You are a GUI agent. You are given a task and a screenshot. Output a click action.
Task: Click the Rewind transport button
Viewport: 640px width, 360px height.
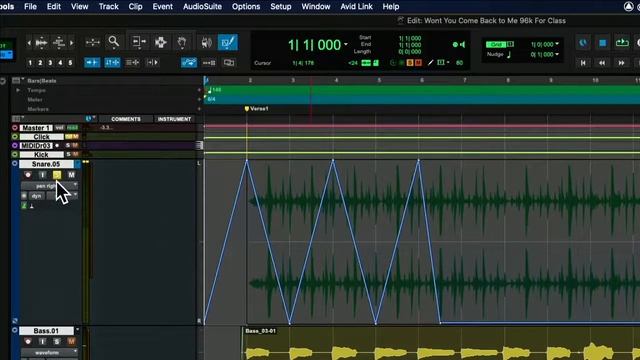[602, 63]
